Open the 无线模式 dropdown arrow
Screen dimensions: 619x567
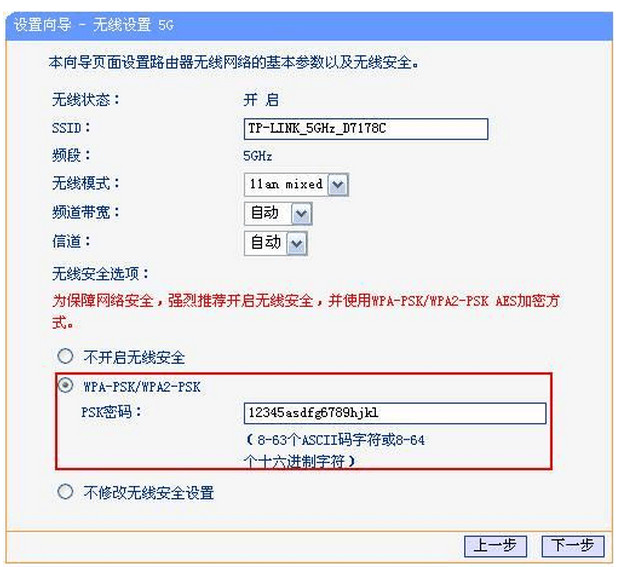click(338, 184)
